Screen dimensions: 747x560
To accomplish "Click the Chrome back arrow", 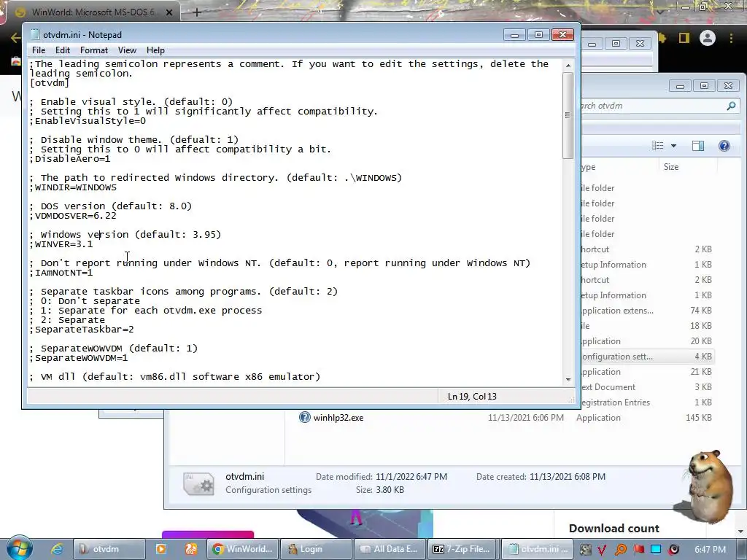I will (x=15, y=38).
